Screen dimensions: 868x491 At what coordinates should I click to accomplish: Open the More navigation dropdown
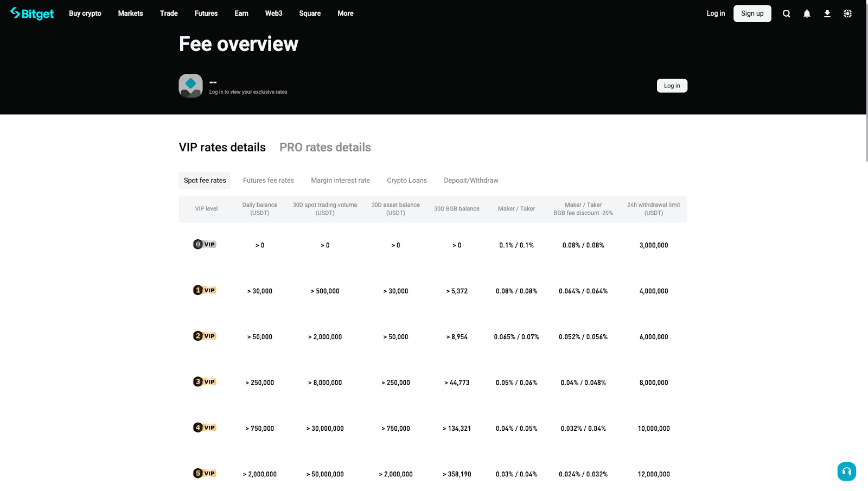tap(345, 14)
